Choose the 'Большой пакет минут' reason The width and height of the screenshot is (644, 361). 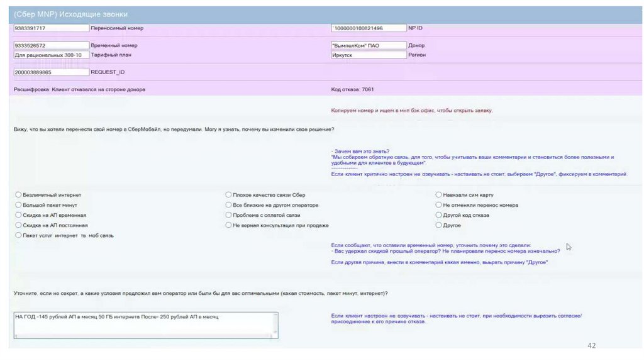click(x=18, y=204)
